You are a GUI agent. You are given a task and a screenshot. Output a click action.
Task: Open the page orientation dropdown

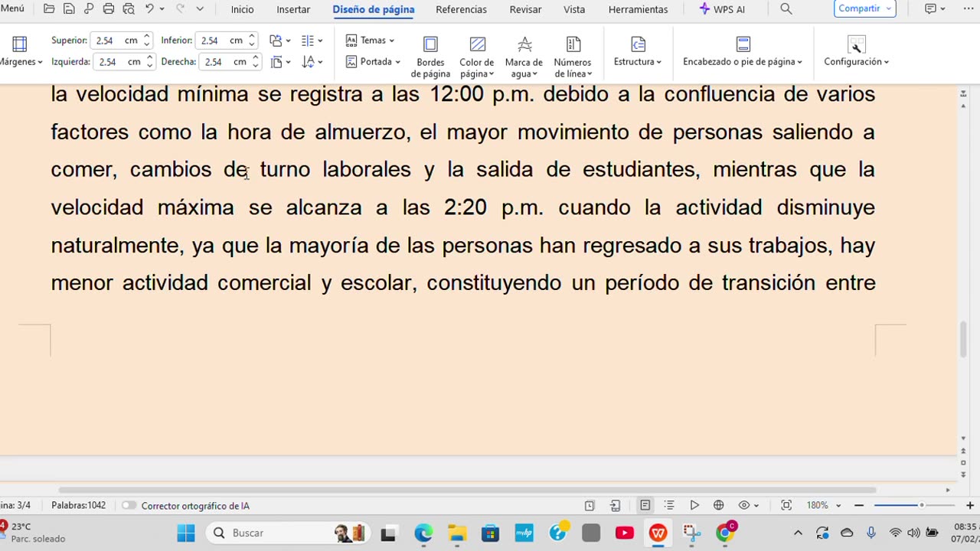(280, 41)
